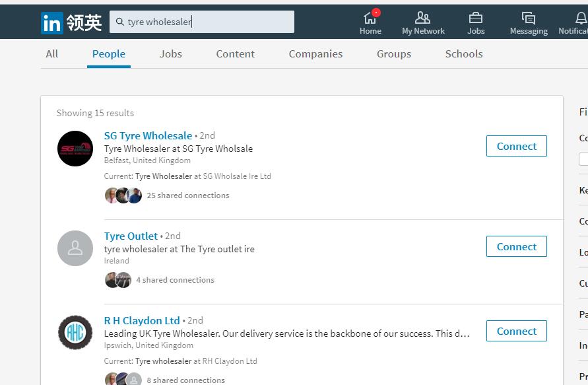Switch to the Jobs results tab
Screen dimensions: 588x385
point(171,54)
